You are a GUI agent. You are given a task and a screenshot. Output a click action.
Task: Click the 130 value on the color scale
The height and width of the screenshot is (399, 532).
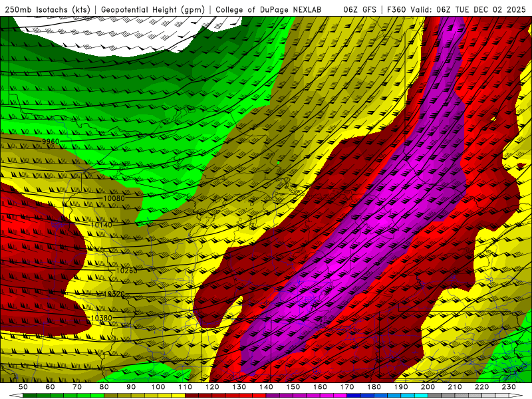(239, 387)
